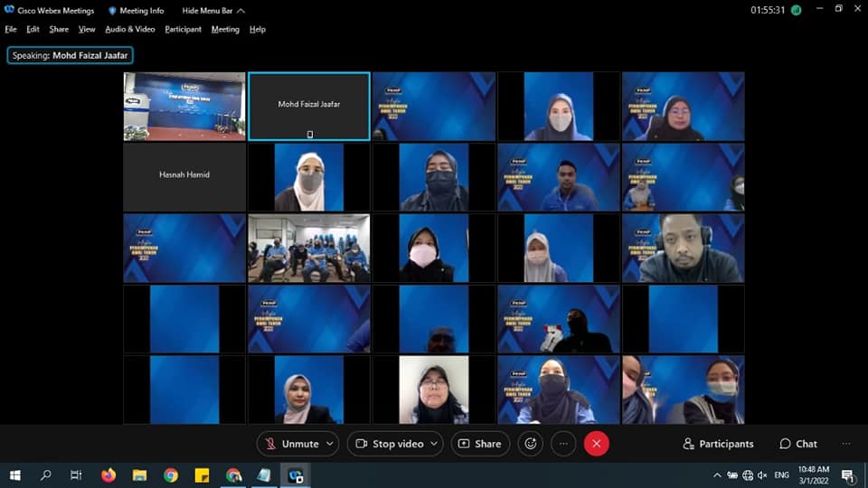868x488 pixels.
Task: Expand video options arrow beside Stop video
Action: point(434,444)
